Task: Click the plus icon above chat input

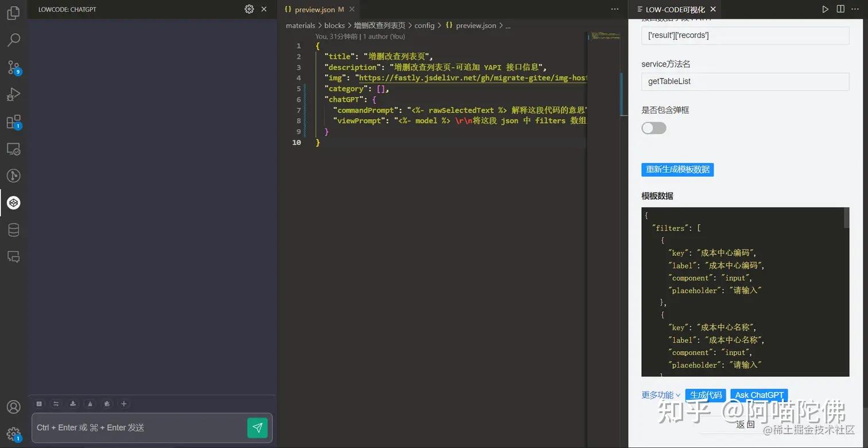Action: tap(124, 404)
